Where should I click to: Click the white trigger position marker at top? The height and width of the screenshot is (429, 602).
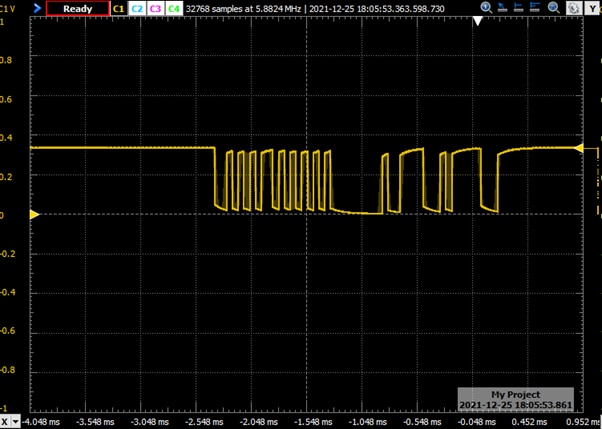(478, 20)
